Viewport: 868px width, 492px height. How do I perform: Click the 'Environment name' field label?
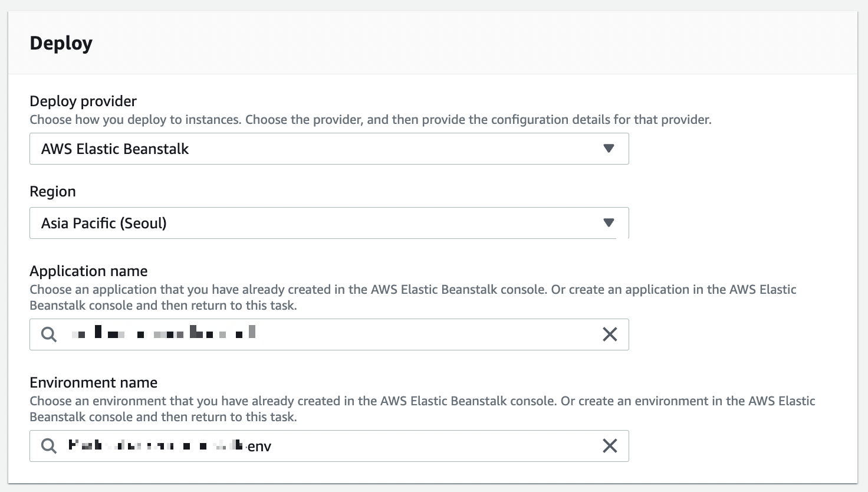pyautogui.click(x=93, y=382)
